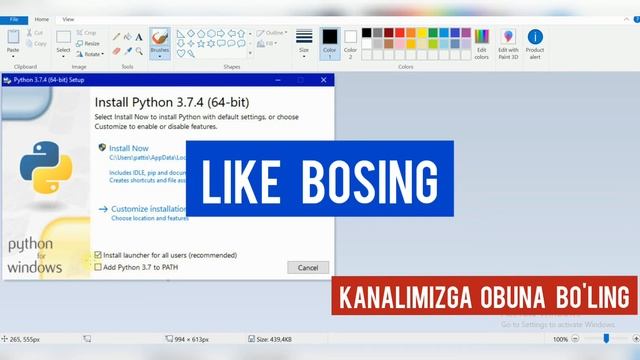This screenshot has height=360, width=640.
Task: Click the zoom out minus button
Action: point(575,339)
